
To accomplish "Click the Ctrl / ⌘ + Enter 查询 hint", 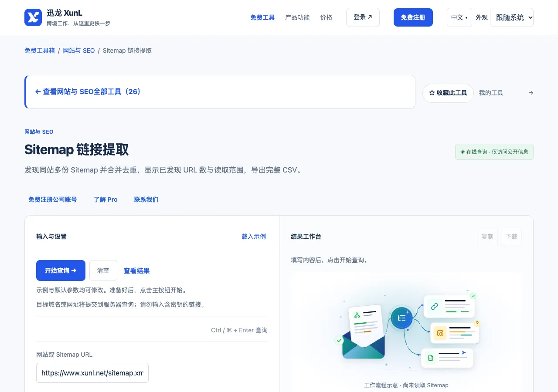I will point(239,330).
